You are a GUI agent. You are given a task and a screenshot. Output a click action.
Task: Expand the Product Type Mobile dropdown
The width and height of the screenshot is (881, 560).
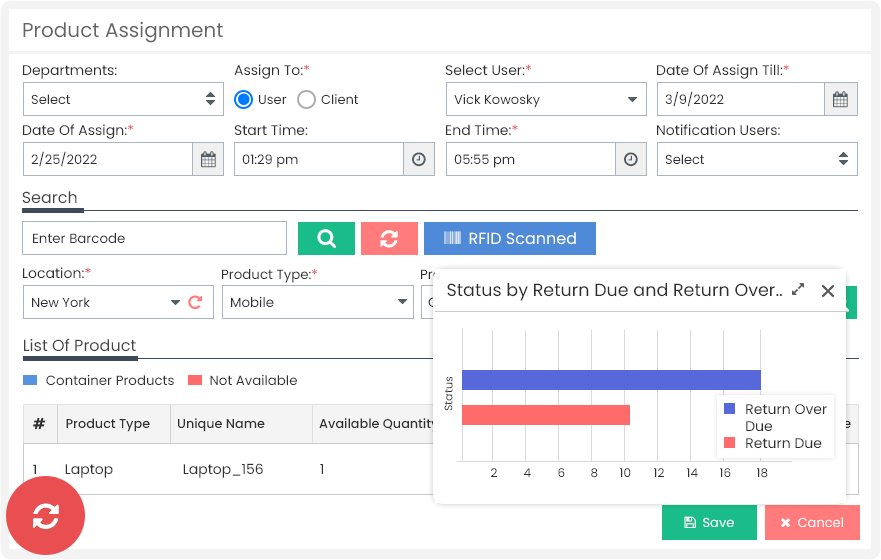click(x=318, y=302)
